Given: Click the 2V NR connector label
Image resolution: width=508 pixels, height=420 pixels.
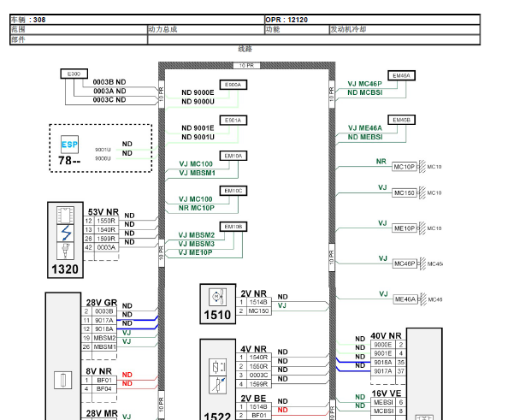Looking at the screenshot, I should (254, 293).
